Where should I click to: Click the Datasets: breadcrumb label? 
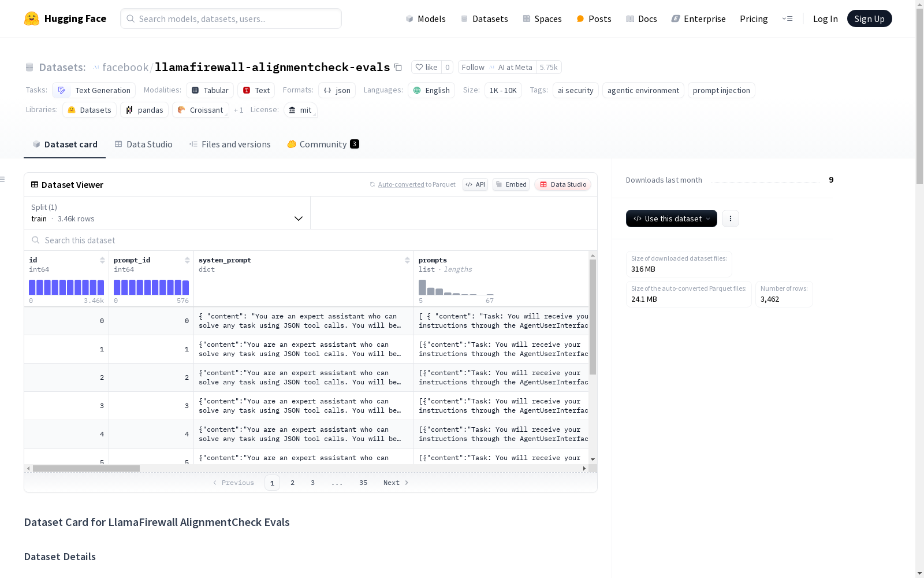click(x=62, y=67)
